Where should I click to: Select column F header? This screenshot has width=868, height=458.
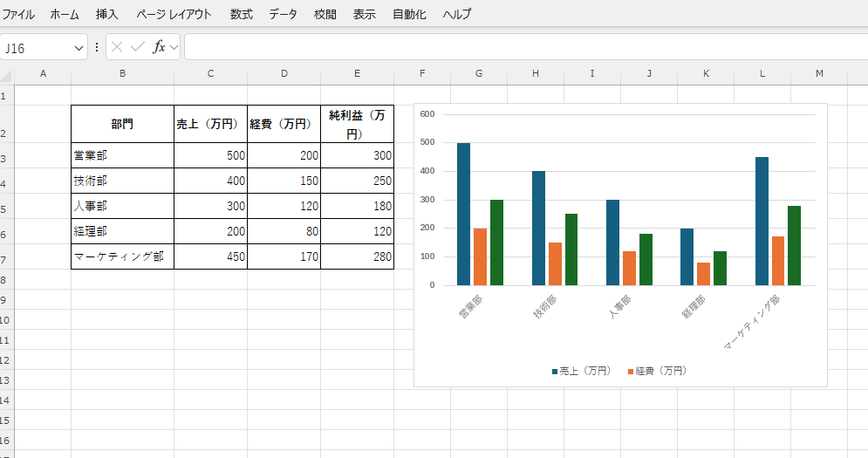tap(422, 73)
